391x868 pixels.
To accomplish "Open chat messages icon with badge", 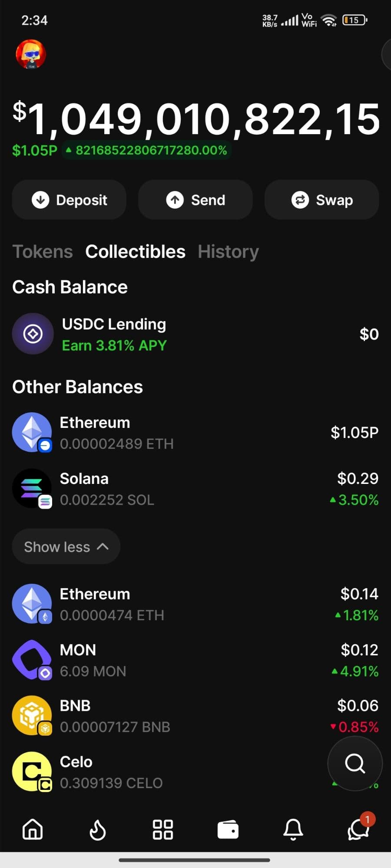I will tap(358, 829).
